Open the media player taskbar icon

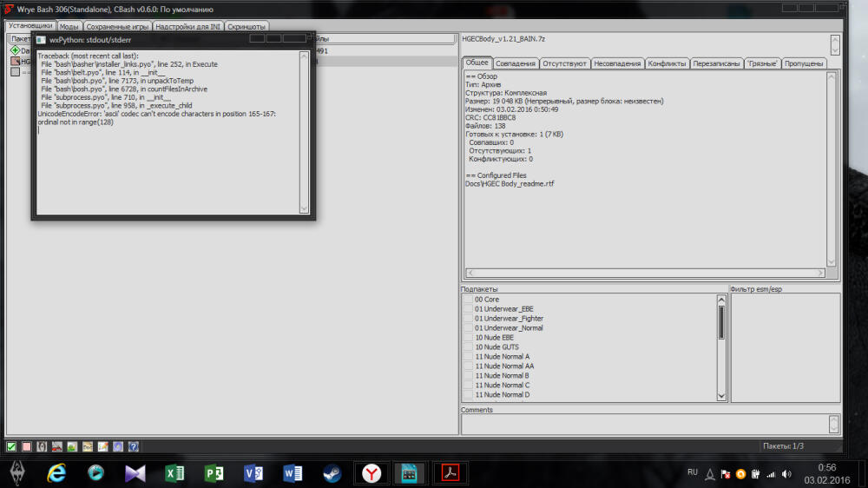point(95,473)
